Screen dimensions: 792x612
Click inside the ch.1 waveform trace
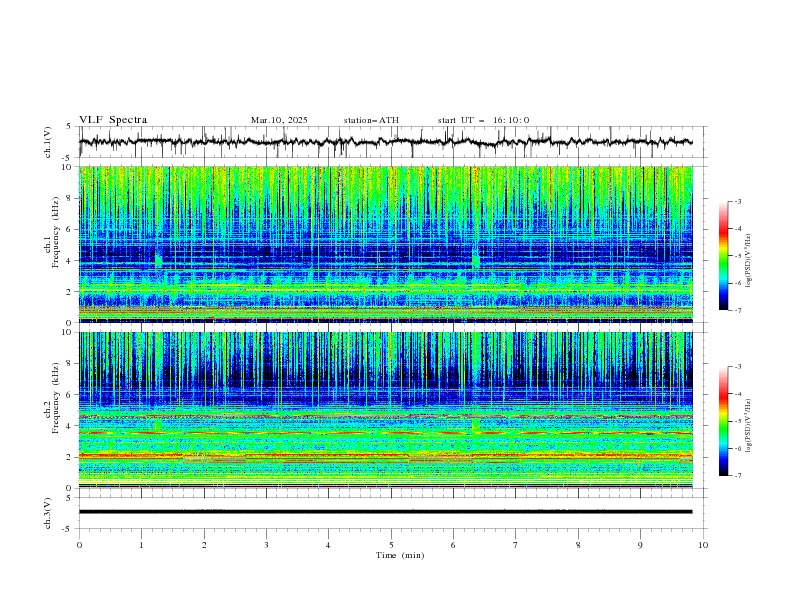[x=385, y=142]
